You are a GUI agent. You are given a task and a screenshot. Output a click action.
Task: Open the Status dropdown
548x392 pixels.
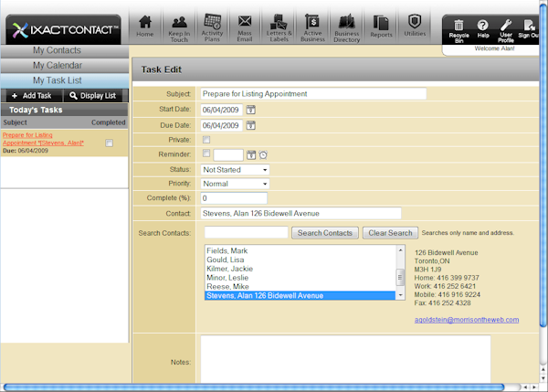tap(235, 170)
